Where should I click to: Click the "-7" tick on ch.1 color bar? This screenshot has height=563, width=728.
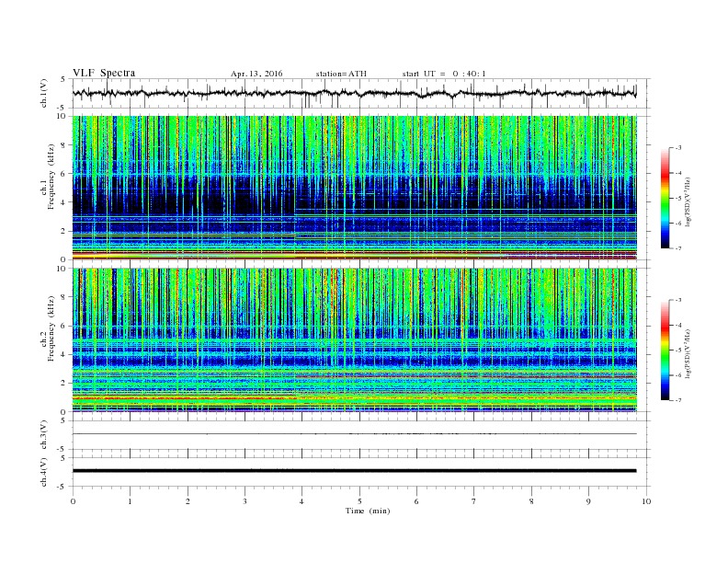(677, 248)
